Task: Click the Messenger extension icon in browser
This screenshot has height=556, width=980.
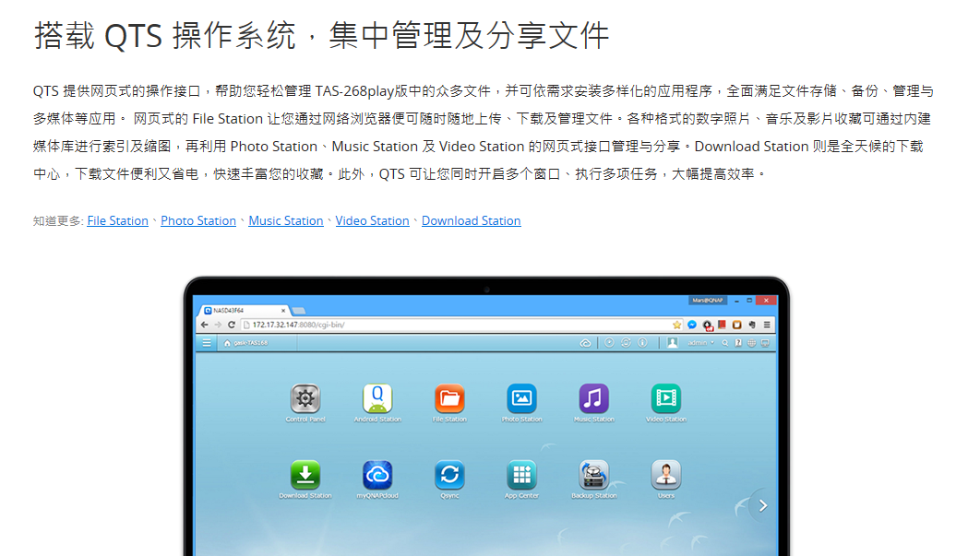Action: pos(692,325)
